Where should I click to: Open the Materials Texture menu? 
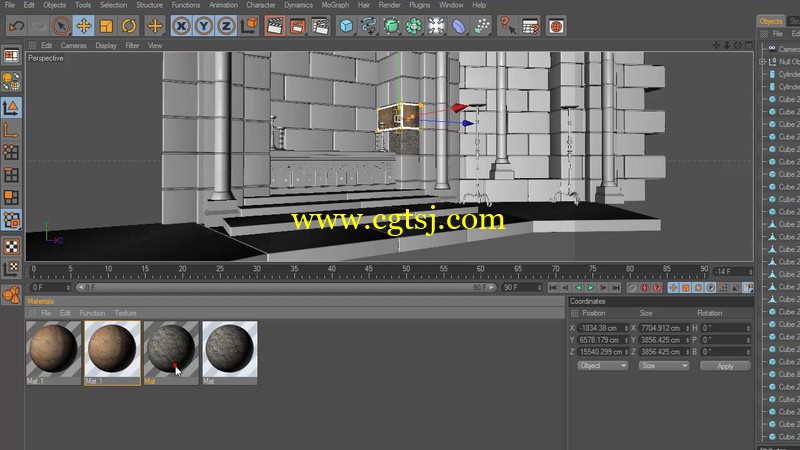click(125, 313)
